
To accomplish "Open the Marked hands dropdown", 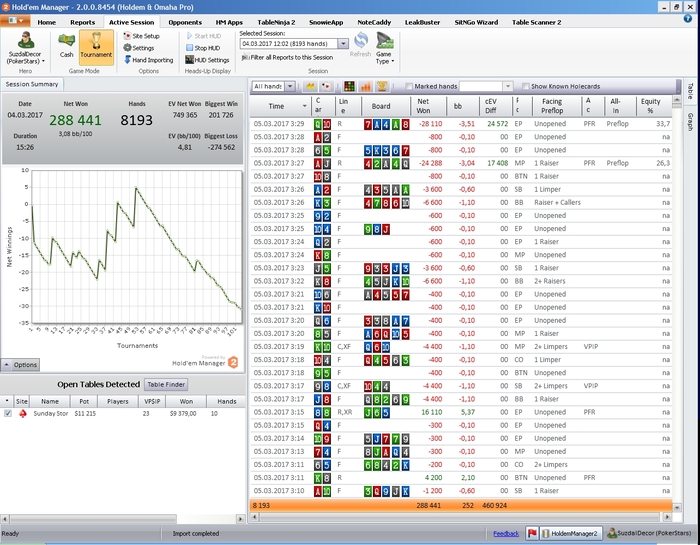I will click(508, 86).
